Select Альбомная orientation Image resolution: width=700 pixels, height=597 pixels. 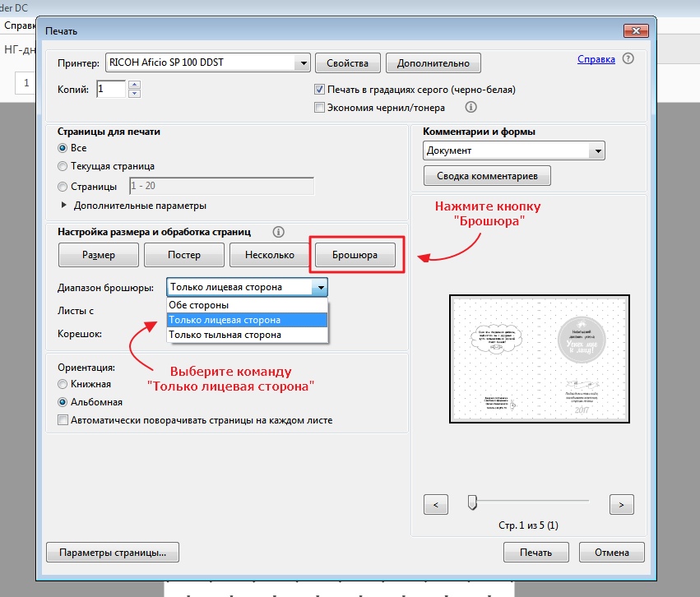pyautogui.click(x=63, y=402)
